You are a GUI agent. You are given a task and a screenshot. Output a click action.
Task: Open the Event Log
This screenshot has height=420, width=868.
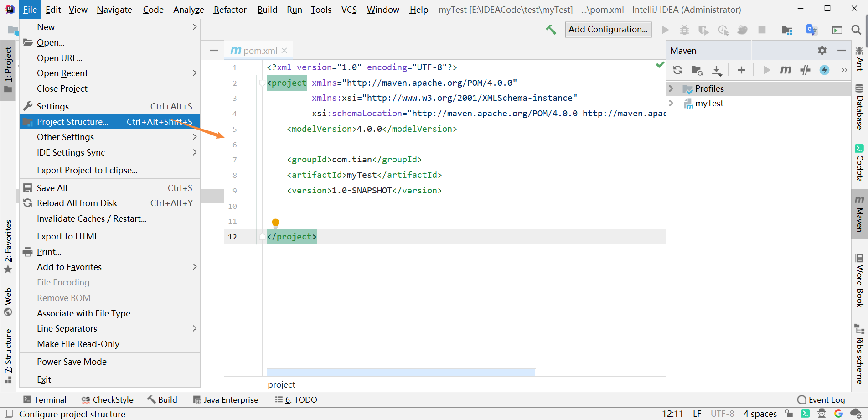point(821,399)
